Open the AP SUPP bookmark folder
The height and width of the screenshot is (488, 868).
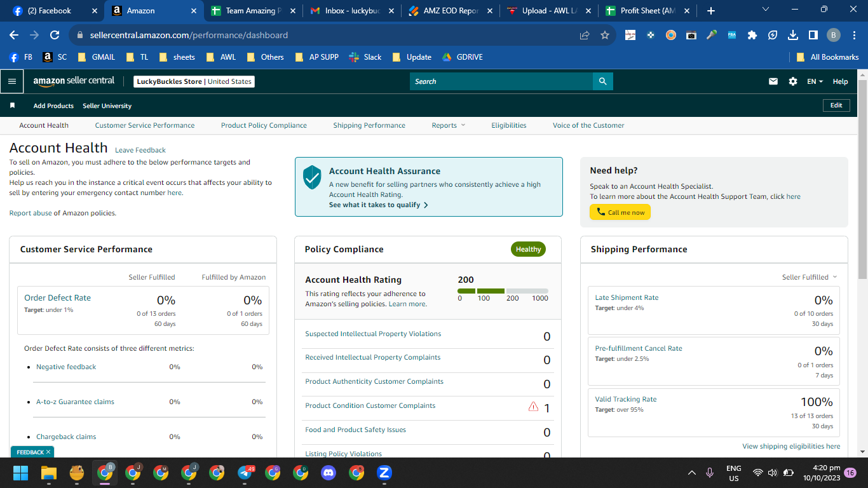[x=316, y=57]
